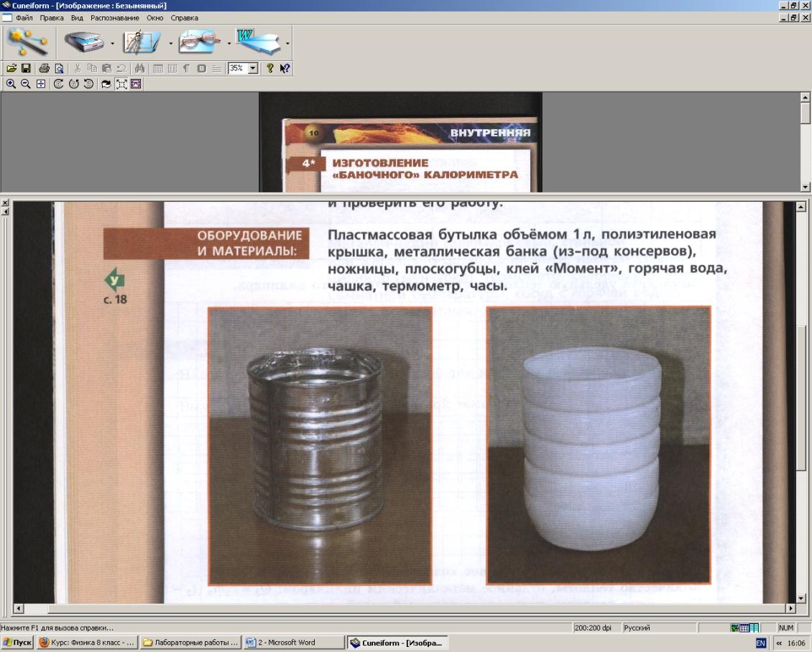
Task: Click the copy icon in the toolbar
Action: pos(92,68)
